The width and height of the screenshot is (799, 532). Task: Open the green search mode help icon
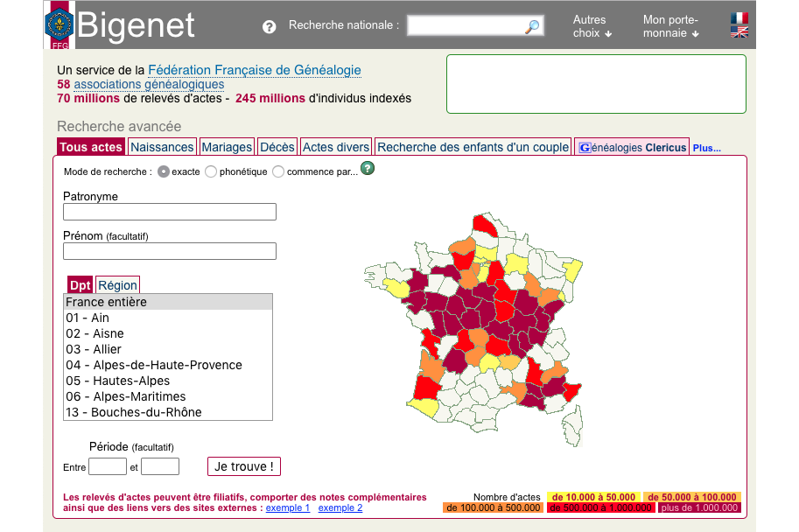click(368, 168)
